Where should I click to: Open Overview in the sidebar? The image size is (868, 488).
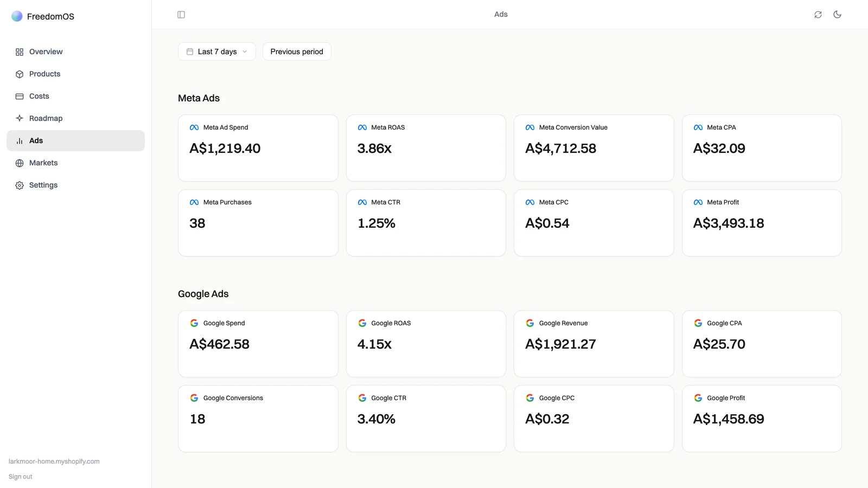click(x=75, y=52)
